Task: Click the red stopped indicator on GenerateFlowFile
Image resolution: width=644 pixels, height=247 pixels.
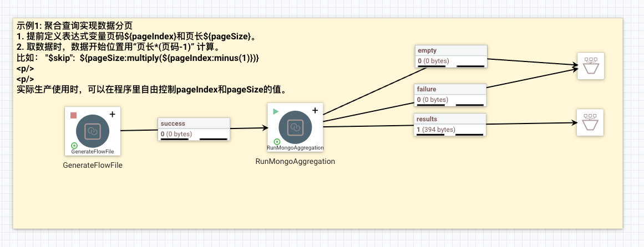Action: (x=74, y=115)
